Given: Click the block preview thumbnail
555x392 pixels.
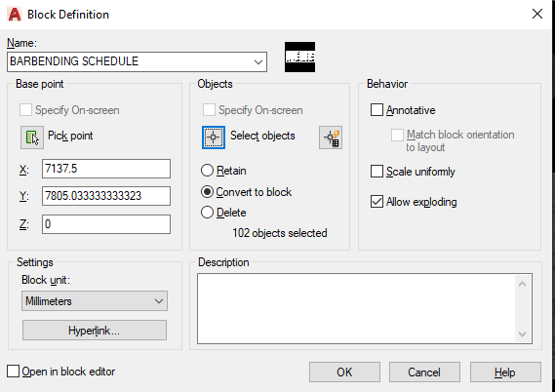Looking at the screenshot, I should click(299, 57).
